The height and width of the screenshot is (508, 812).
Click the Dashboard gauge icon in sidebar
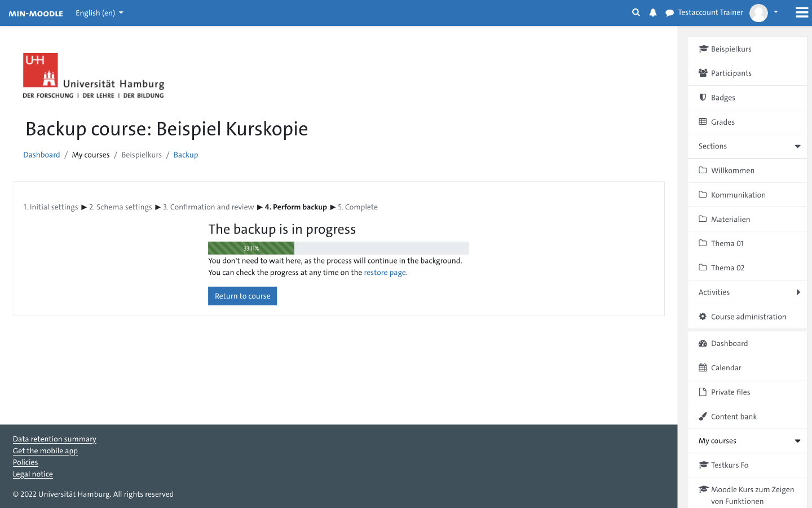tap(703, 343)
